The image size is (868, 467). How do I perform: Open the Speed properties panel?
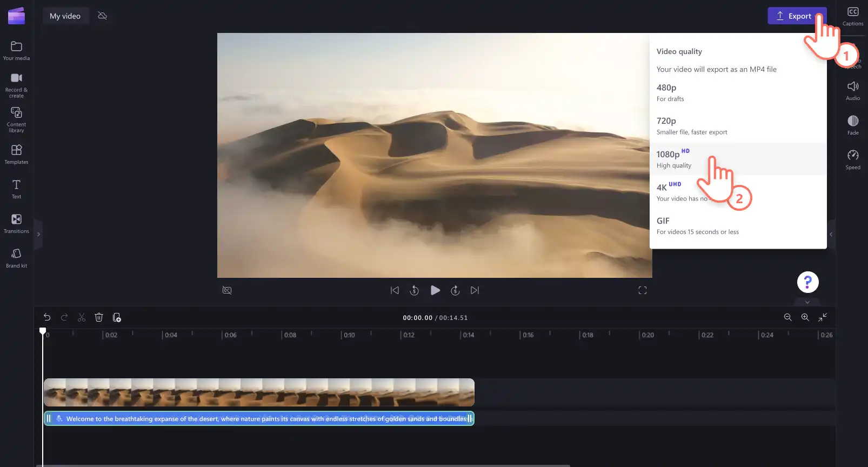(852, 160)
